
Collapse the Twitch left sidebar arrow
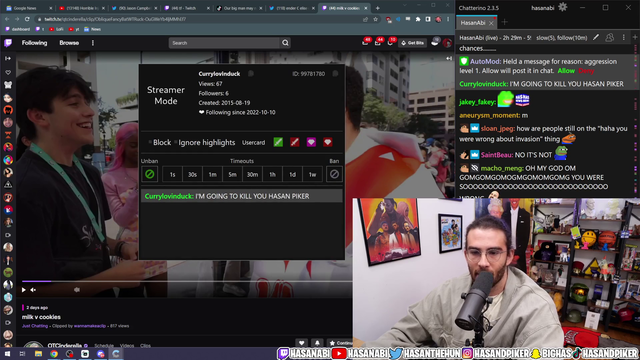pyautogui.click(x=8, y=58)
